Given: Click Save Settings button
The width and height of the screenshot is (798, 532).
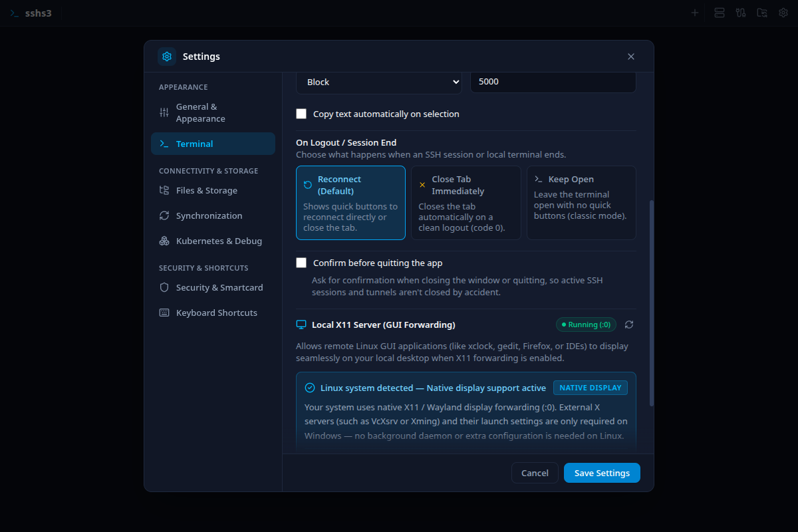Looking at the screenshot, I should click(x=602, y=473).
